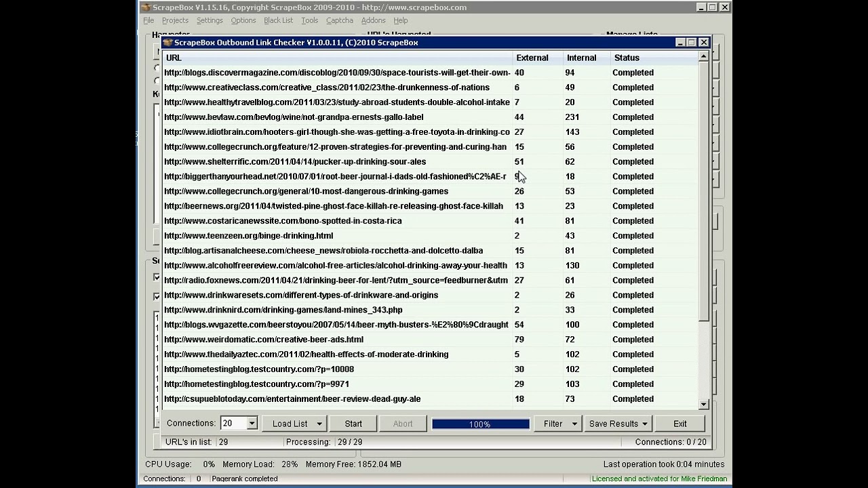868x488 pixels.
Task: Click the Pagerank completed status bar text
Action: pos(245,479)
